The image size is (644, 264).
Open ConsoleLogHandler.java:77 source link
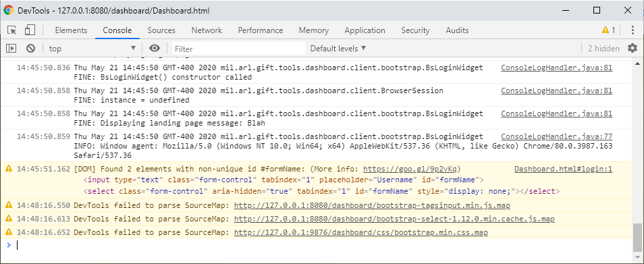[556, 136]
